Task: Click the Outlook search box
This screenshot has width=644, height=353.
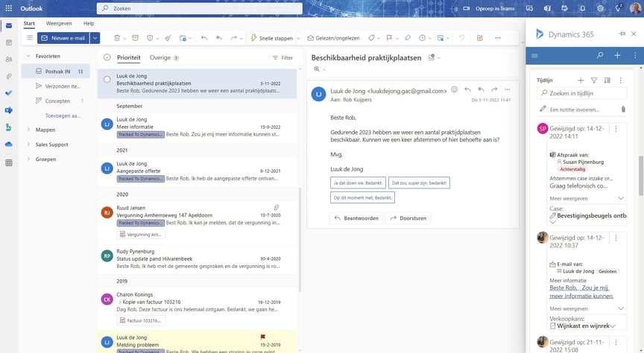Action: click(200, 8)
